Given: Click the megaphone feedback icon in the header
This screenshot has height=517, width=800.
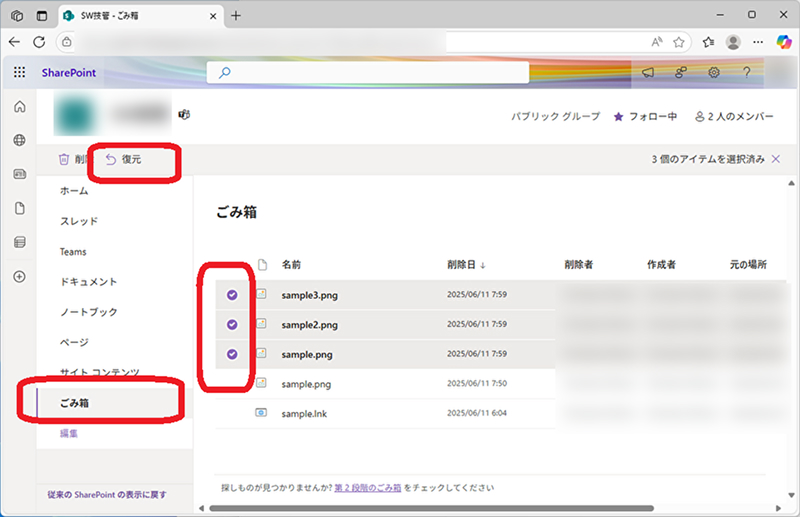Looking at the screenshot, I should pyautogui.click(x=648, y=72).
